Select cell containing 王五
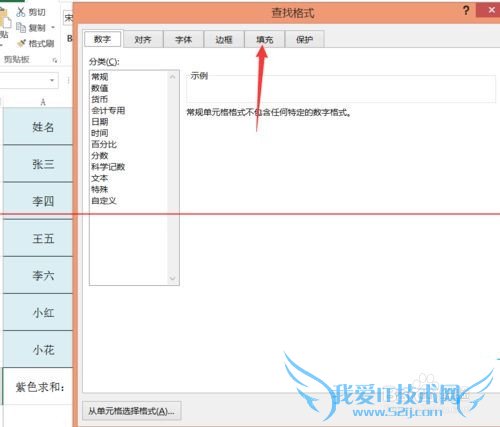 38,238
